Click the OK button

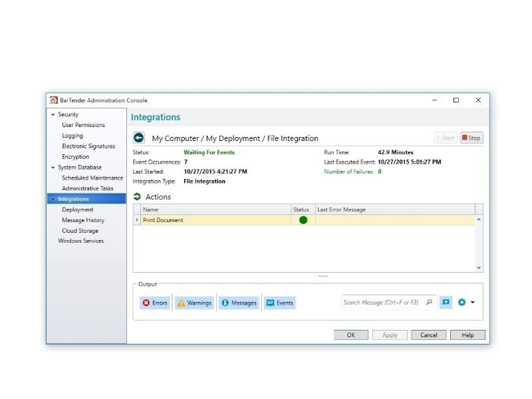(x=351, y=335)
